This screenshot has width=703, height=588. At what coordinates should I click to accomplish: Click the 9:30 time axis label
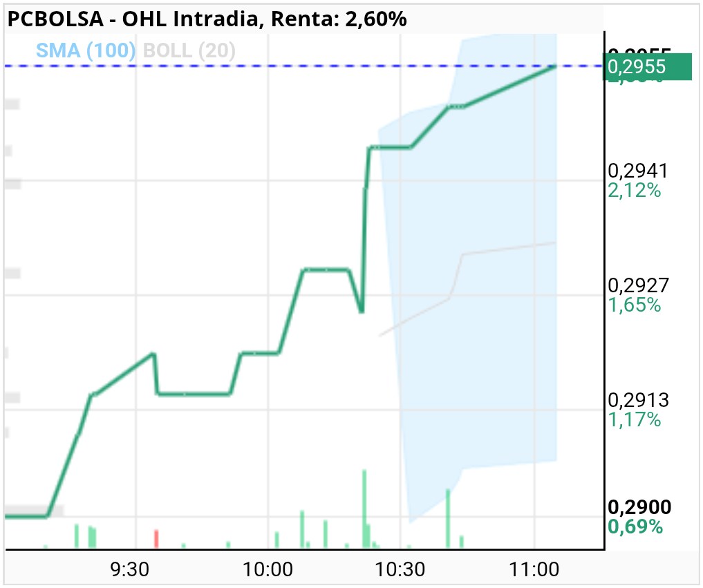(x=129, y=569)
